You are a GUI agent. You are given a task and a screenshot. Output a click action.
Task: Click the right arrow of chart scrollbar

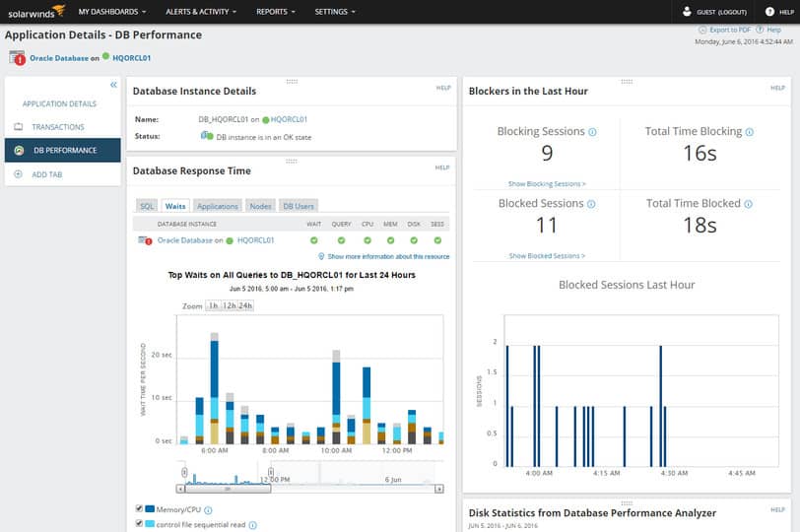coord(439,489)
